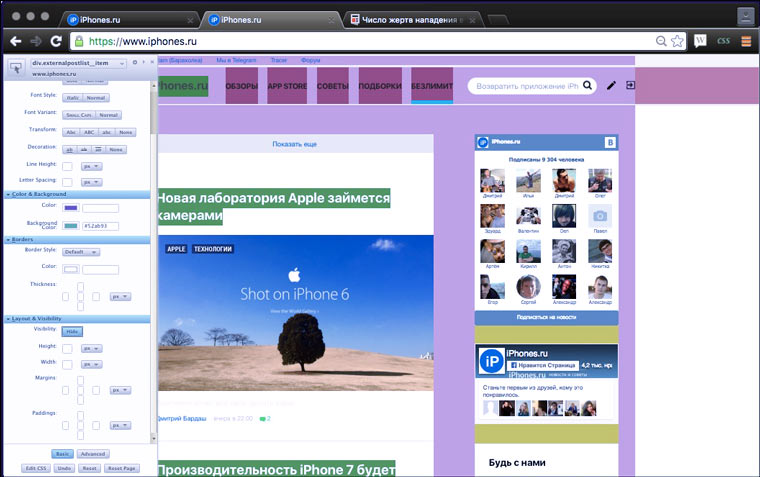Close the CSS editor panel with the X
The image size is (760, 477).
coord(152,62)
